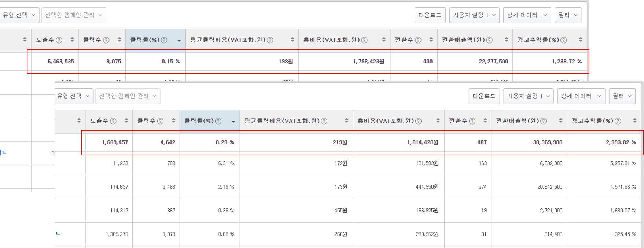Open 사용자 설정 1 dropdown in upper panel
644x248 pixels.
point(474,15)
